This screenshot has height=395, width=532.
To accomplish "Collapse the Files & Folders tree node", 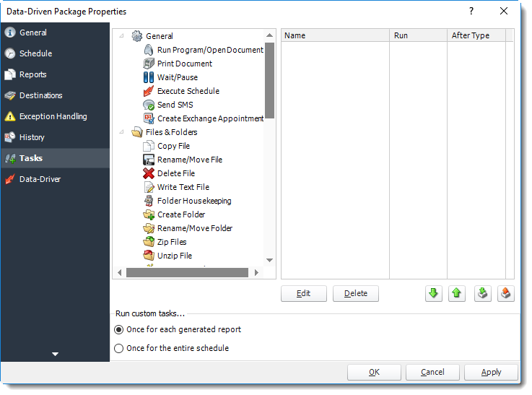I will click(x=121, y=132).
